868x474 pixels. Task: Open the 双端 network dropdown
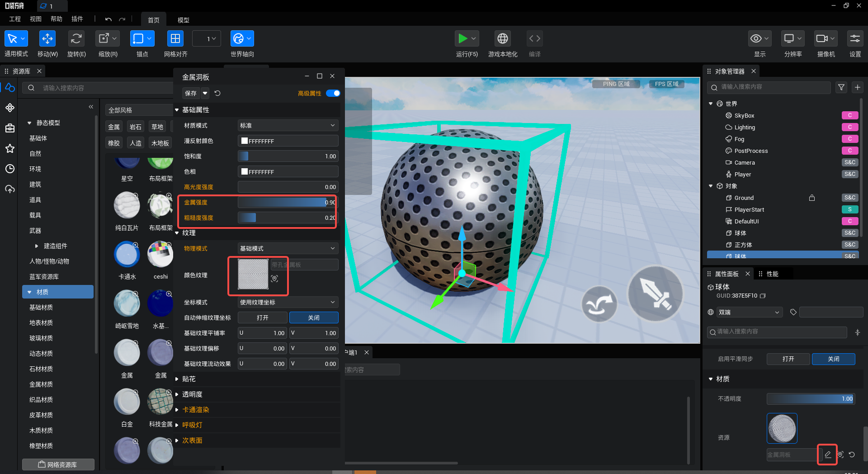tap(749, 312)
